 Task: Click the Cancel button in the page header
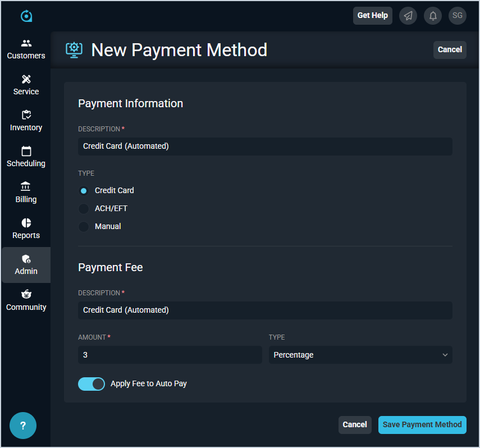450,50
